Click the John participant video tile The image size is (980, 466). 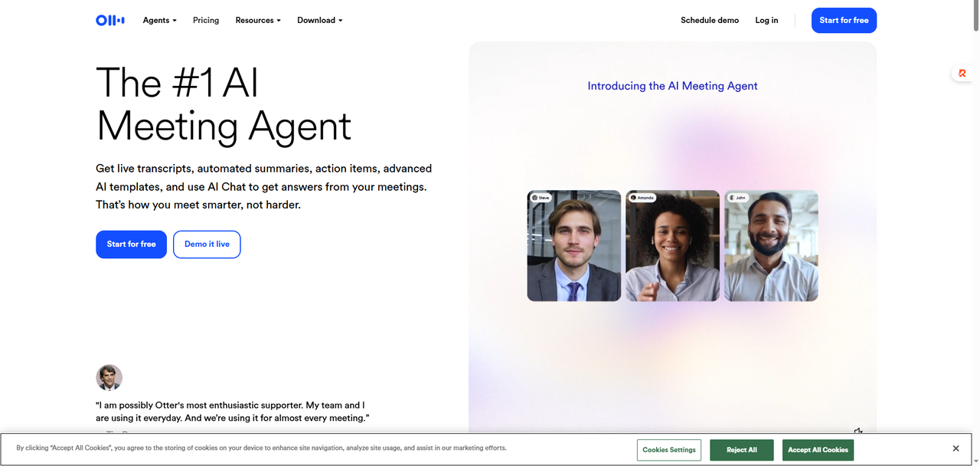pyautogui.click(x=771, y=245)
